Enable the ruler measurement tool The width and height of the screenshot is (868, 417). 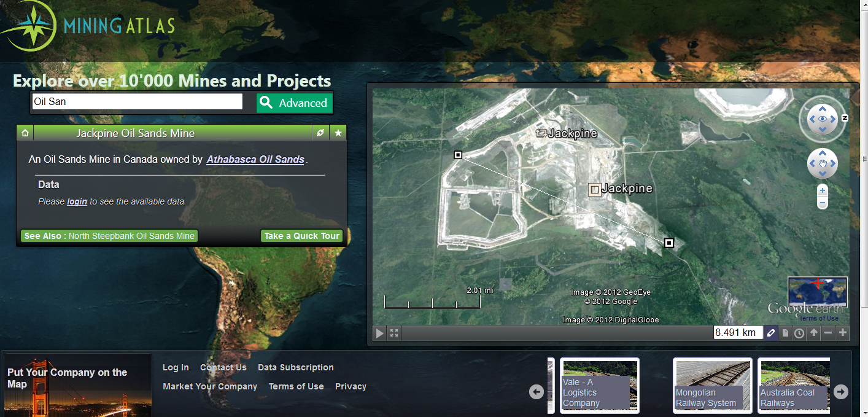pyautogui.click(x=771, y=333)
